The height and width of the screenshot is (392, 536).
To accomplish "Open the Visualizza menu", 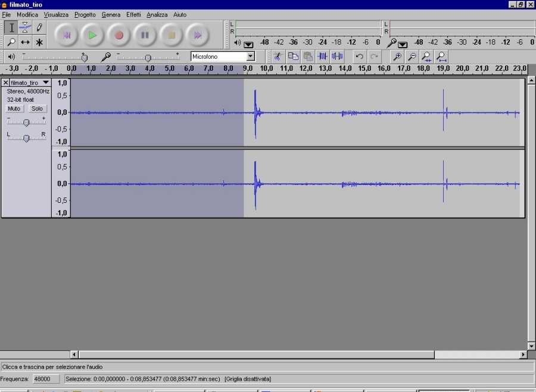I will click(x=56, y=15).
